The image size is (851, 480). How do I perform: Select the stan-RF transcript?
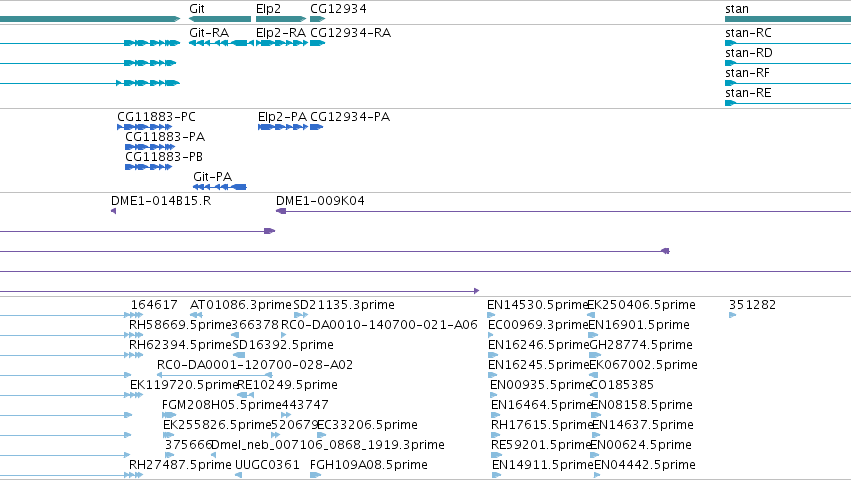click(x=788, y=83)
